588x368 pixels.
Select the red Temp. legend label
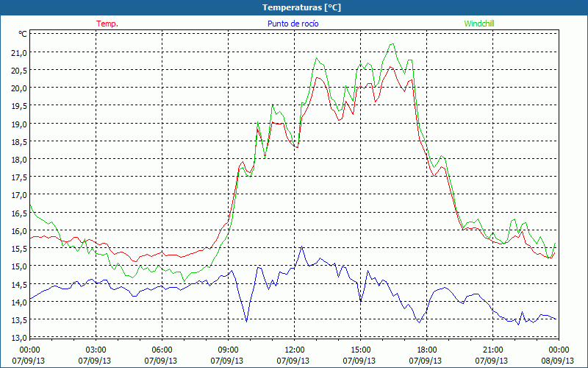coord(107,24)
